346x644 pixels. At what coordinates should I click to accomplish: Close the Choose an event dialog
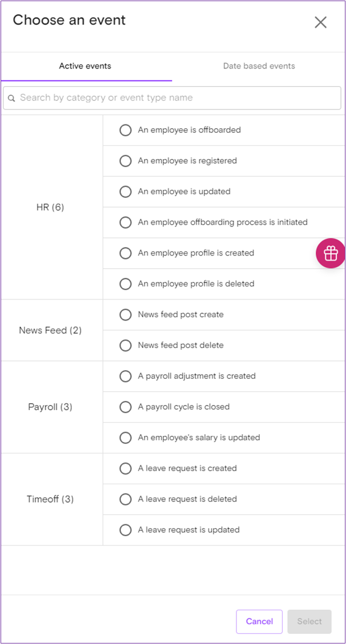point(320,22)
